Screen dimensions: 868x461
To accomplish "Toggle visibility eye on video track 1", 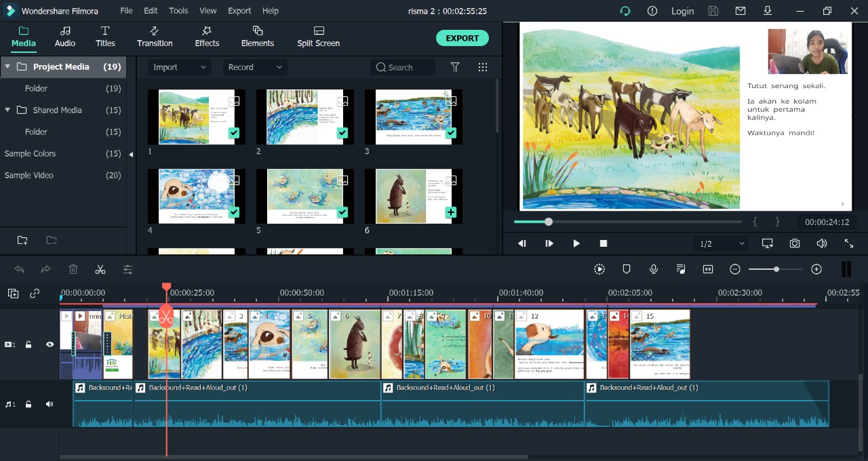I will coord(50,344).
